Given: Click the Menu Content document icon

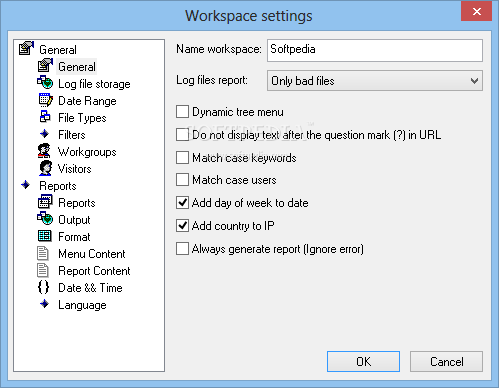Looking at the screenshot, I should click(x=43, y=253).
